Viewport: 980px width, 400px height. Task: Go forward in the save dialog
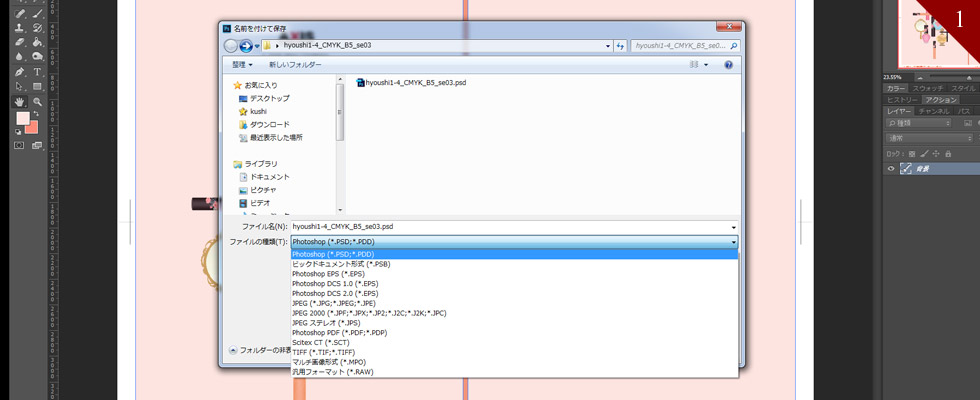click(246, 46)
